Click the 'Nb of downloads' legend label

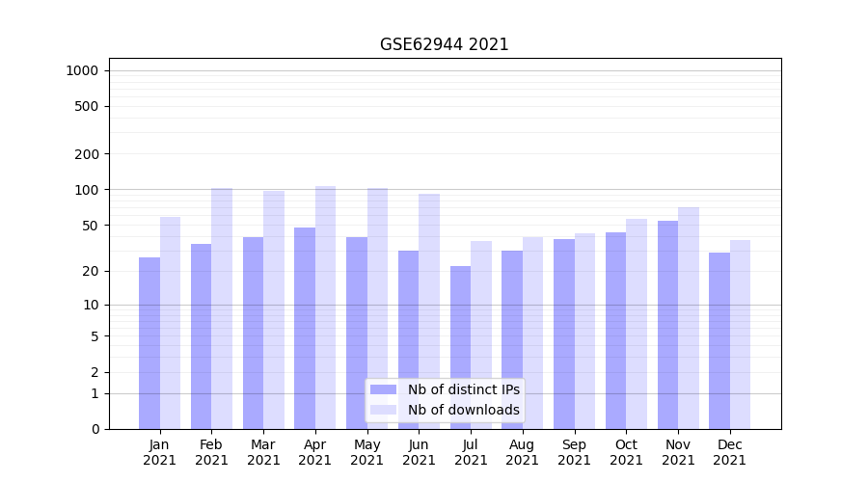click(x=463, y=410)
